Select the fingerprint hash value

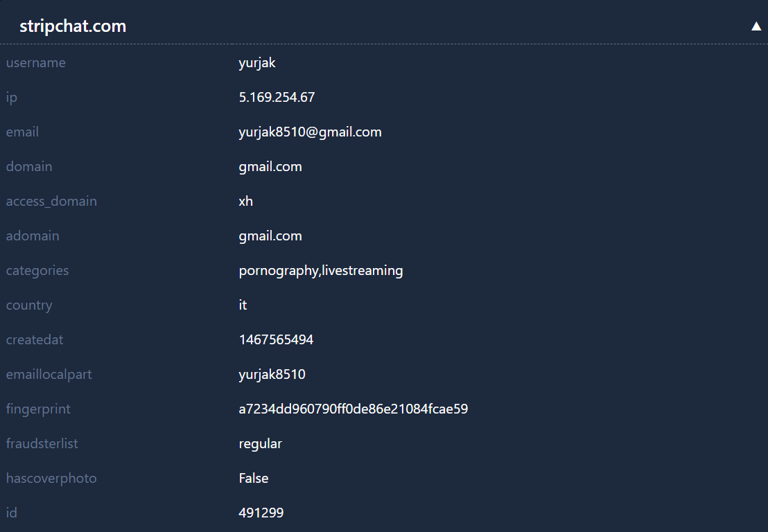353,409
